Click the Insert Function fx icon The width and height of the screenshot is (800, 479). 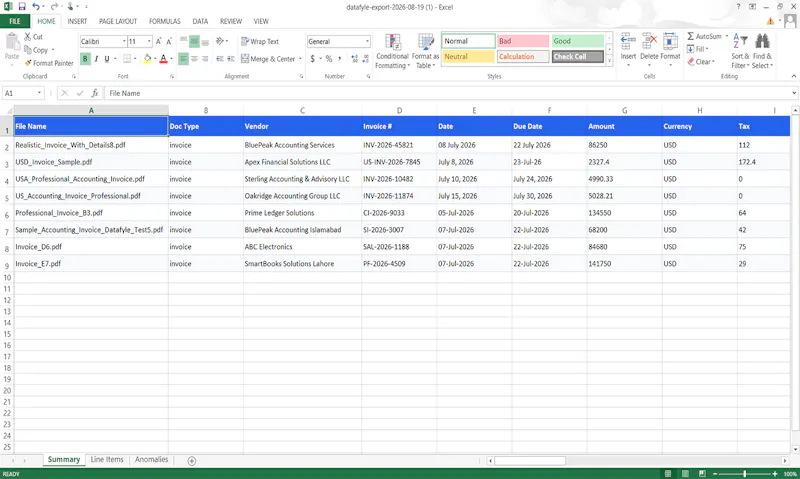click(94, 93)
